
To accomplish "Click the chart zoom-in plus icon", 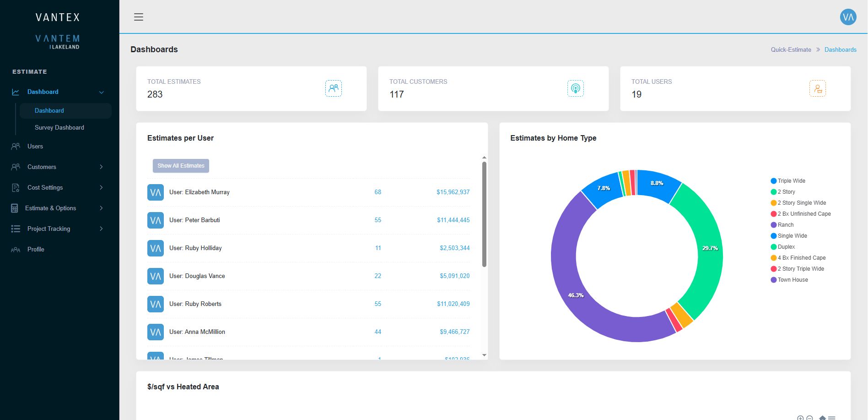I will (800, 418).
